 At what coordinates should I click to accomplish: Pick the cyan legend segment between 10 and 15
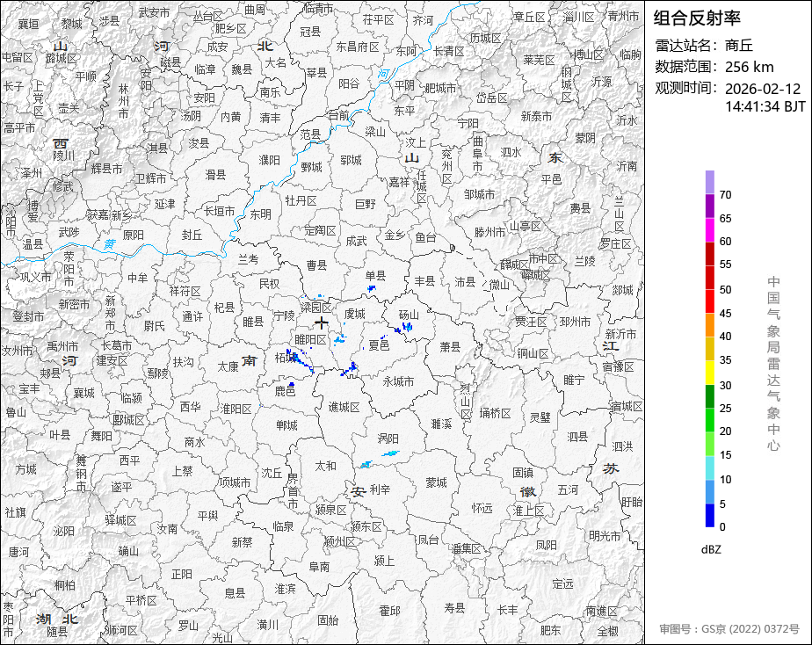tap(709, 468)
